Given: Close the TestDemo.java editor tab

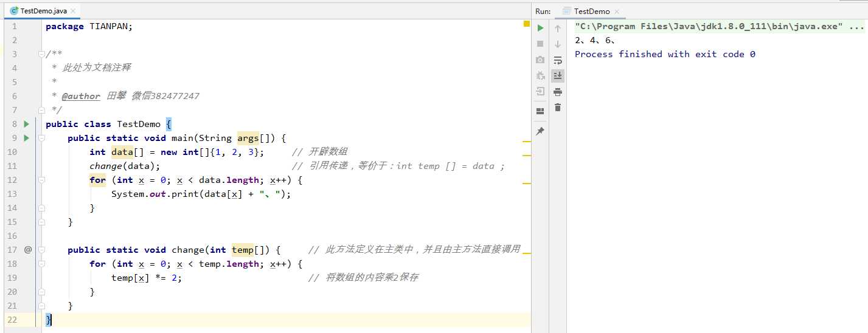Looking at the screenshot, I should 74,11.
